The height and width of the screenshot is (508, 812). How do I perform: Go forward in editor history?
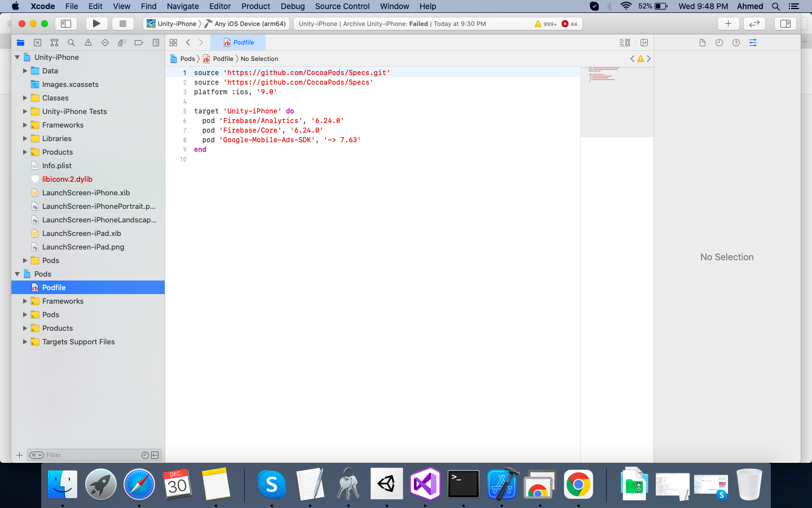[201, 42]
